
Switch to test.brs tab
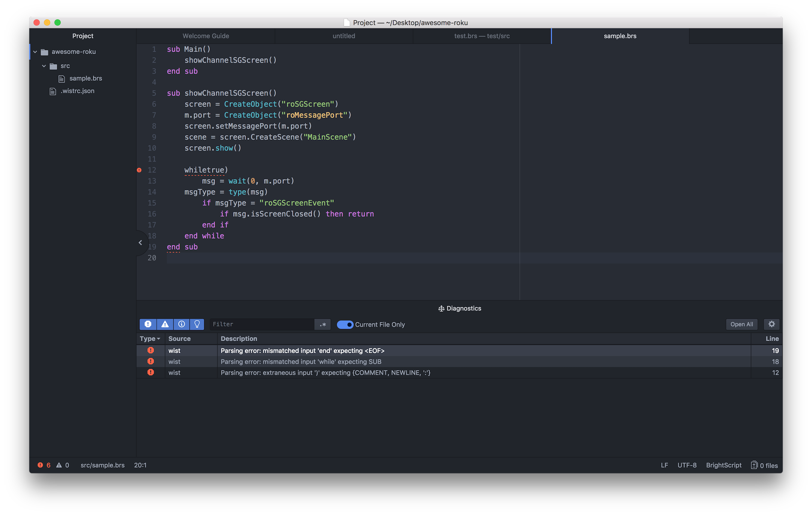click(x=482, y=36)
